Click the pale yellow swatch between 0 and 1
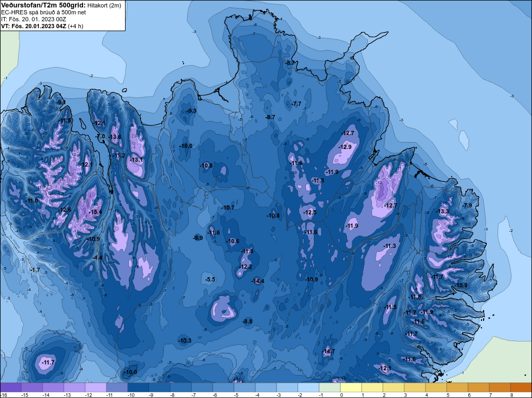Viewport: 532px width, 398px height. (x=351, y=387)
